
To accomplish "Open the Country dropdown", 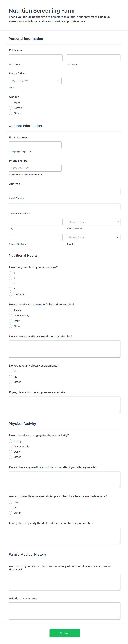I will [94, 237].
